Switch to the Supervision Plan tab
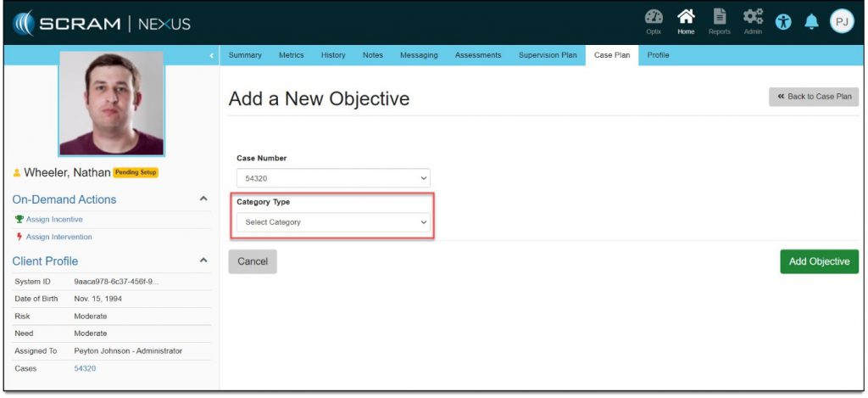The width and height of the screenshot is (868, 398). click(x=547, y=55)
